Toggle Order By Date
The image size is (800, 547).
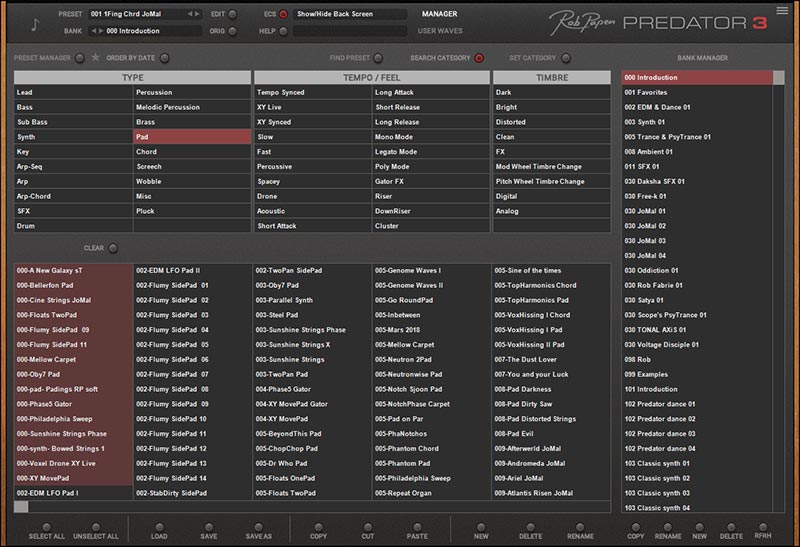pyautogui.click(x=164, y=58)
